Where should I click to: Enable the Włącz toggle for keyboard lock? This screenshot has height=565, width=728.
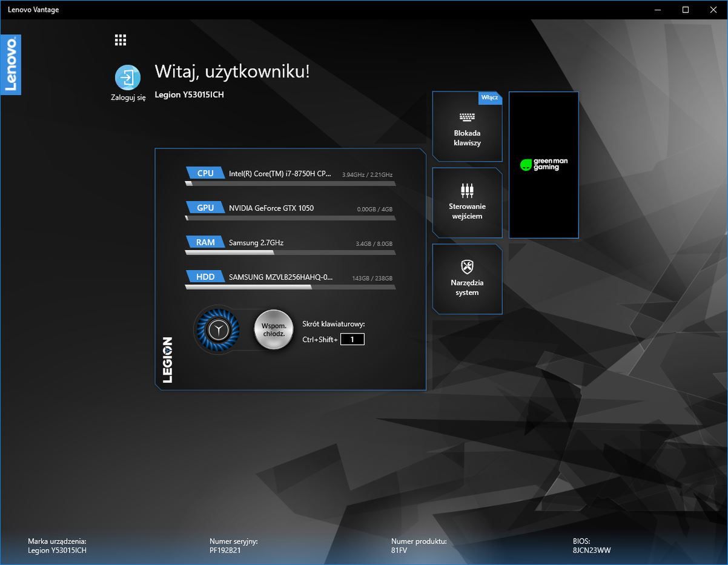point(489,97)
